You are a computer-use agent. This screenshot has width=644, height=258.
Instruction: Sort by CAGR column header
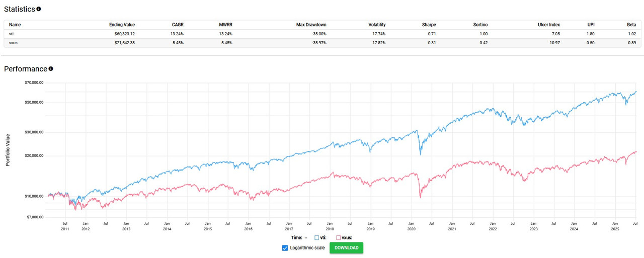pos(178,25)
